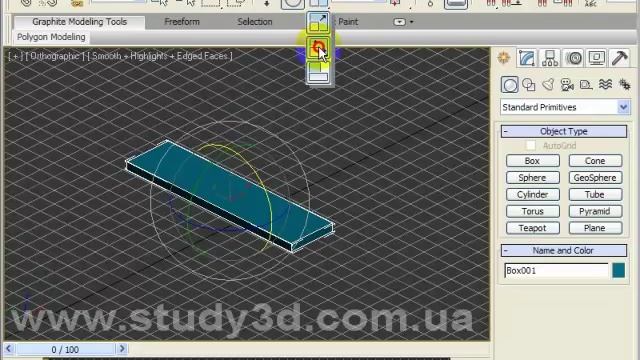Click the ribbon minimize toggle beside Paint
The width and height of the screenshot is (640, 360).
tap(399, 22)
